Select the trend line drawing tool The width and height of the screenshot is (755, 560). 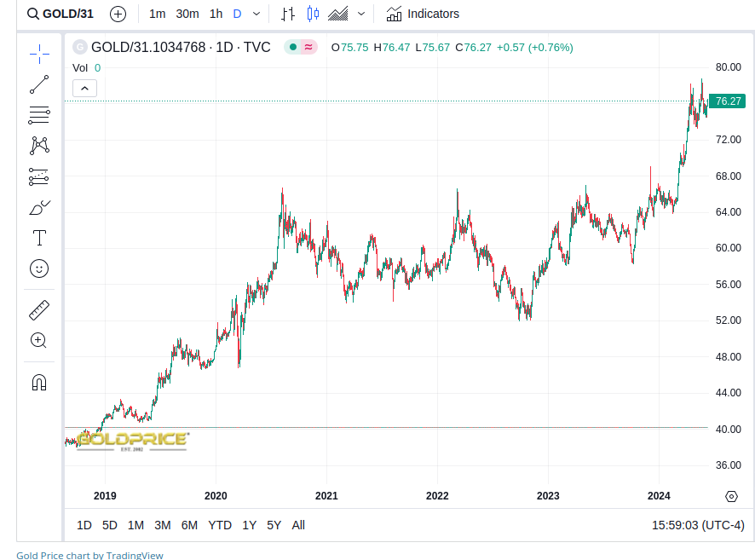point(39,84)
